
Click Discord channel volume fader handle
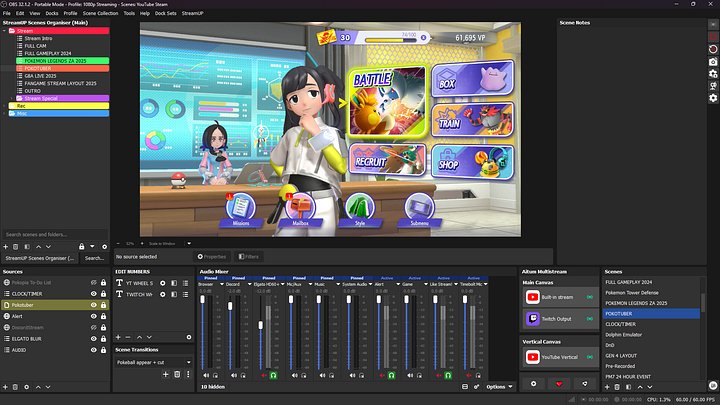[230, 306]
